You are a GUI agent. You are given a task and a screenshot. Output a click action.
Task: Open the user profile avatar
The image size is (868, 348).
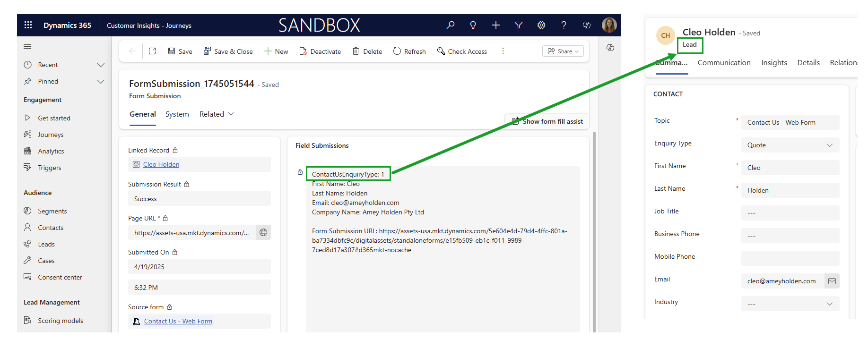click(x=609, y=25)
